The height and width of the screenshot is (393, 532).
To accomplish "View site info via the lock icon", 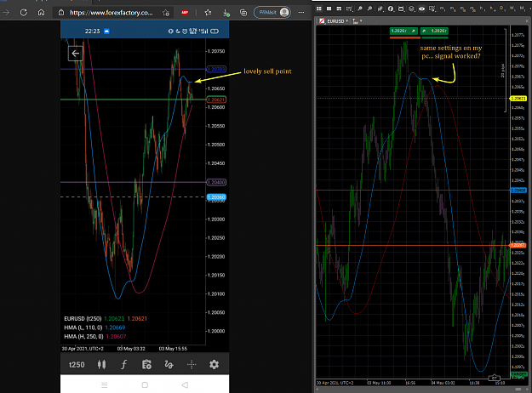I will click(x=61, y=13).
